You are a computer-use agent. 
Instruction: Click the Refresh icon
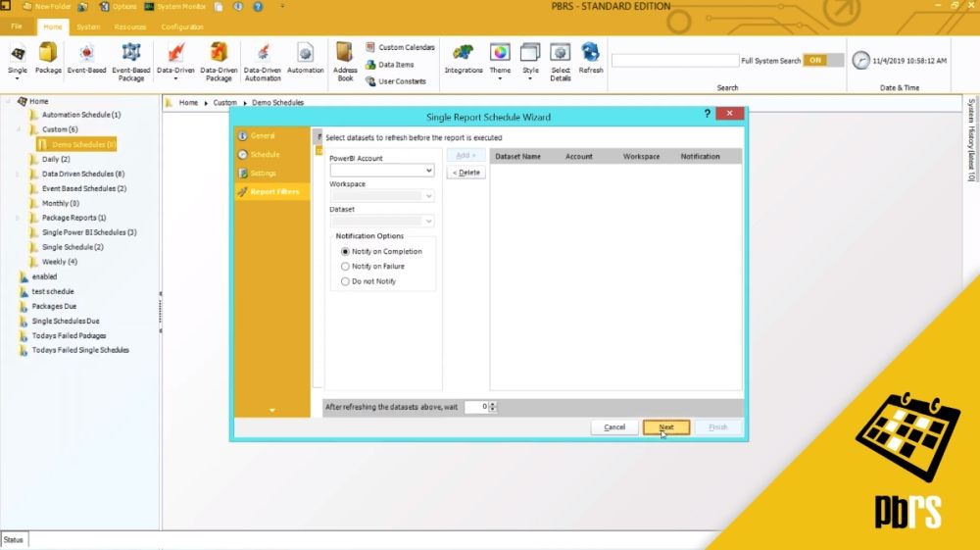click(x=591, y=58)
